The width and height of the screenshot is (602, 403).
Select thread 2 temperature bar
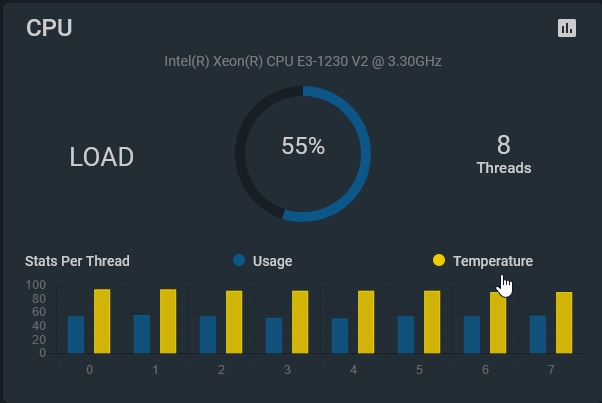coord(234,322)
